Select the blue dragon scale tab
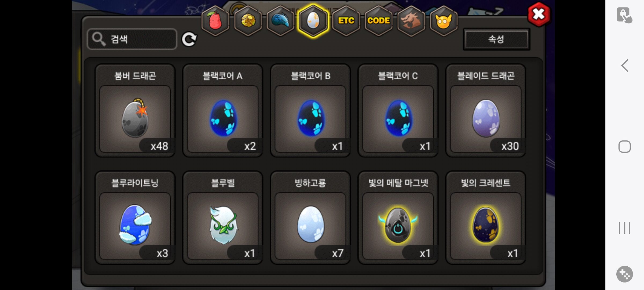This screenshot has width=644, height=290. pos(281,21)
